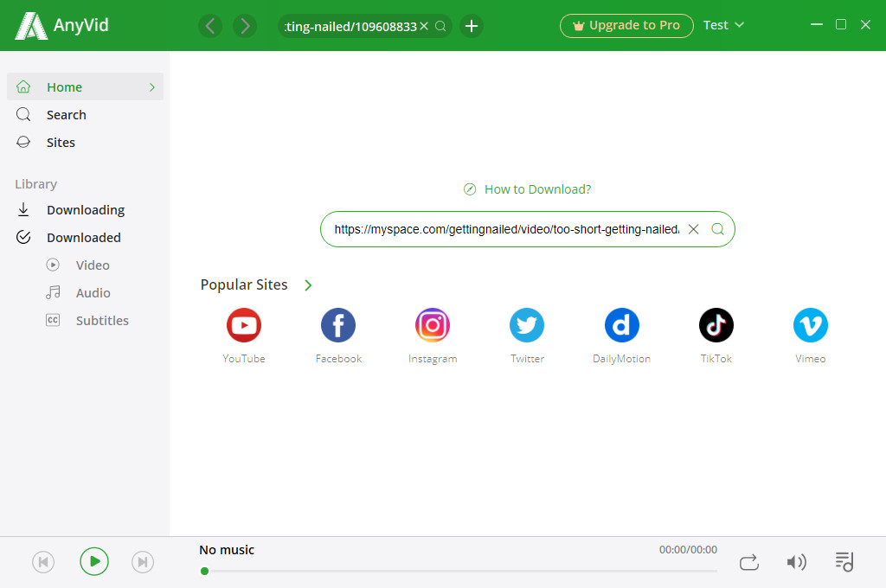Open Sites in the sidebar
The height and width of the screenshot is (588, 886).
[86, 143]
